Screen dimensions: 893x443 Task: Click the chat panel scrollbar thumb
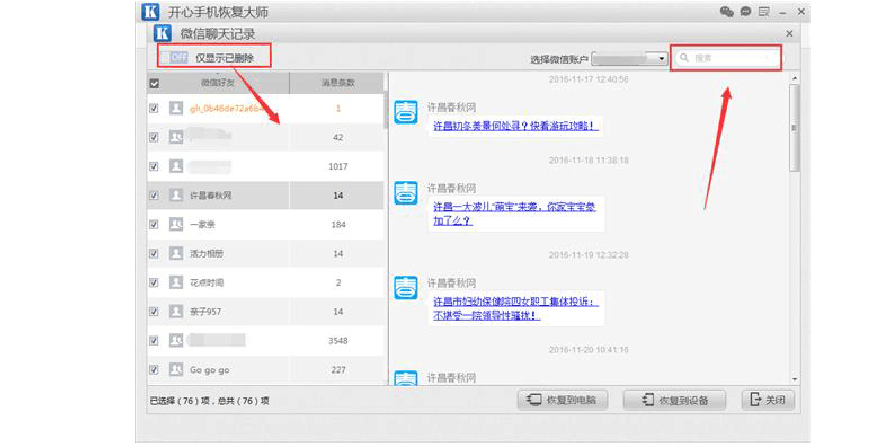pos(794,128)
